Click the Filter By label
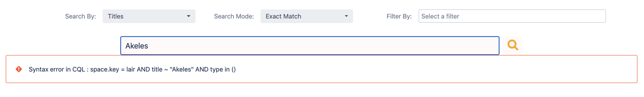The height and width of the screenshot is (97, 644). tap(399, 16)
